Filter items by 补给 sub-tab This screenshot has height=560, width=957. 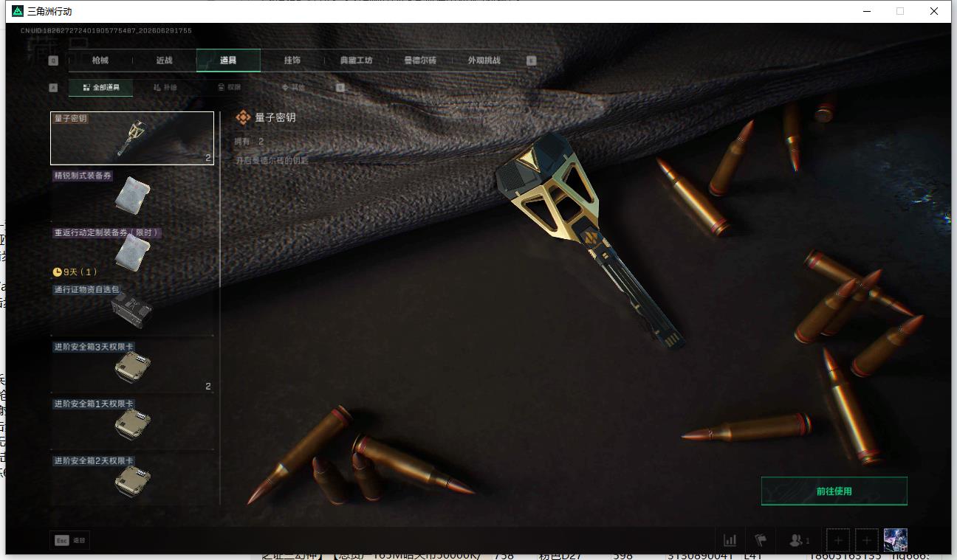(x=165, y=87)
